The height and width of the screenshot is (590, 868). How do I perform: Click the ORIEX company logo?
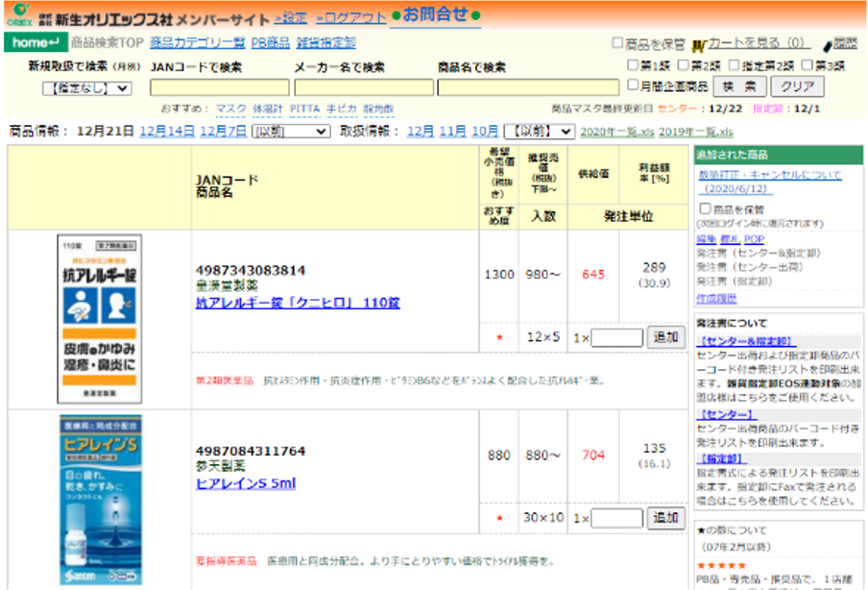click(x=20, y=15)
